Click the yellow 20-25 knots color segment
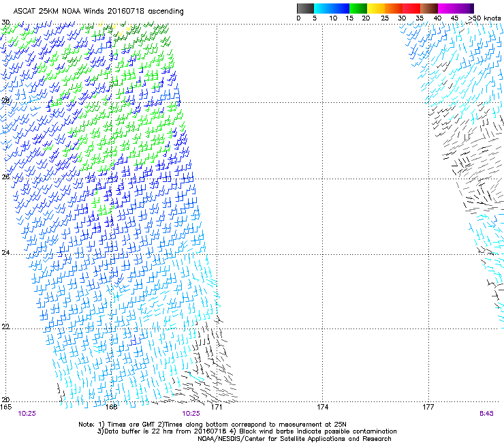Viewport: 504px width, 443px height. point(376,8)
